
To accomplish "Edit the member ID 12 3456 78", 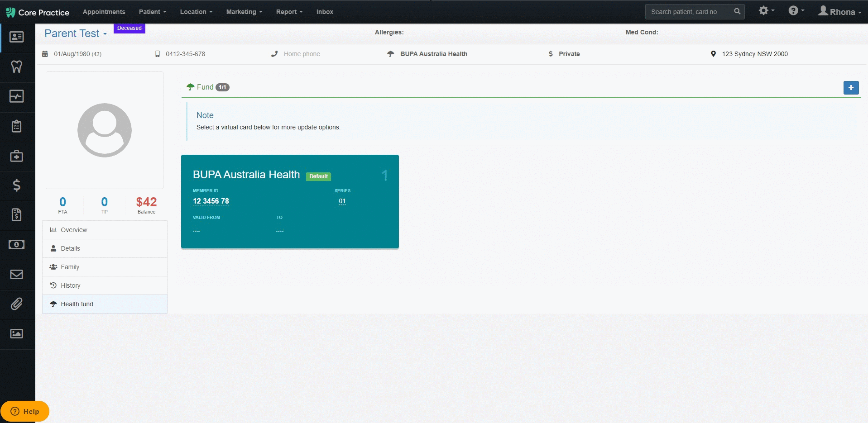I will (211, 201).
